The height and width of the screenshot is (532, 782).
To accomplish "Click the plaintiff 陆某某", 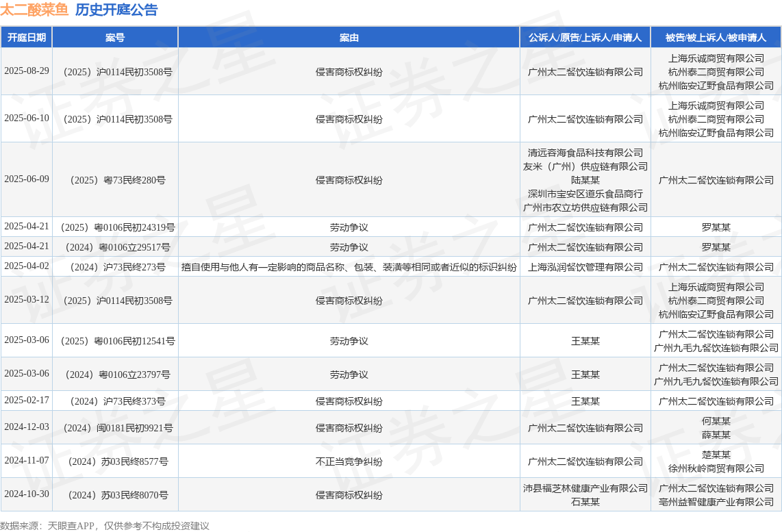I will [x=585, y=180].
